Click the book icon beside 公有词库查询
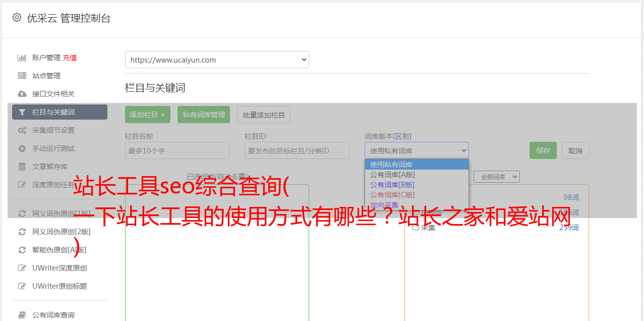 (22, 315)
